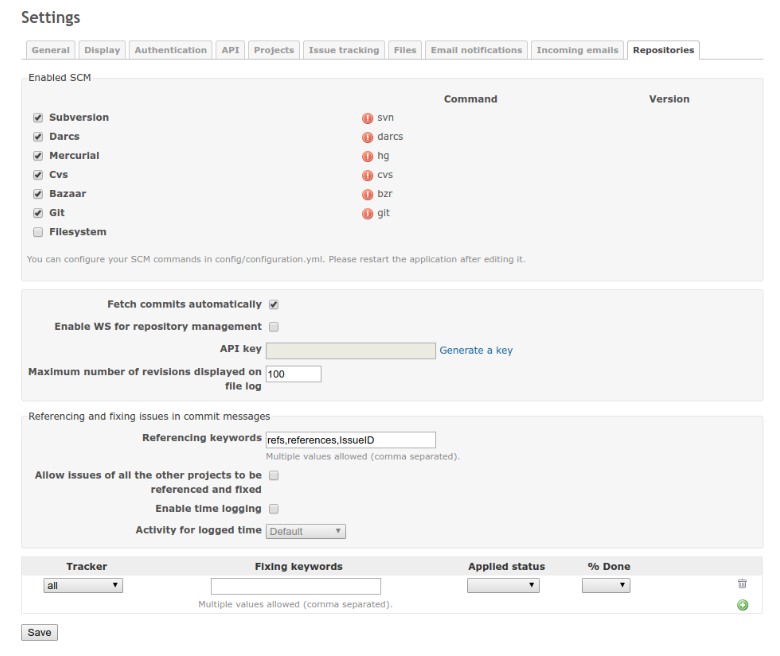Click the error icon beside cvs command
Image resolution: width=780 pixels, height=656 pixels.
367,175
